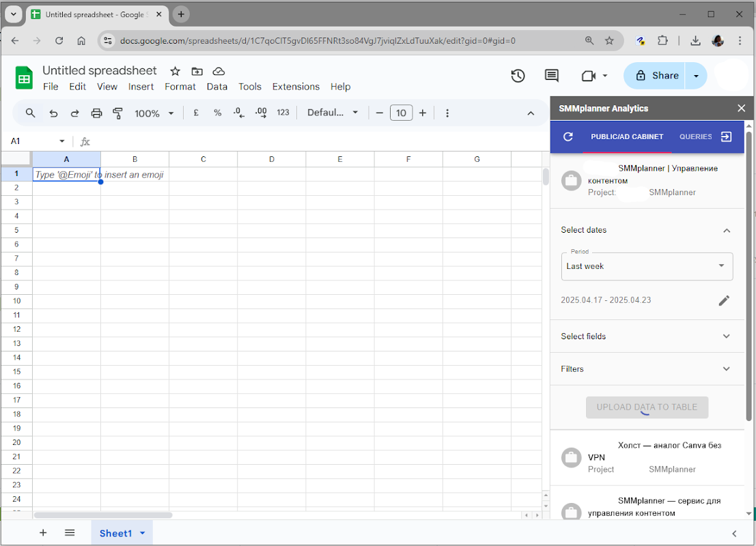Increase font size plus button
This screenshot has height=546, width=756.
422,113
